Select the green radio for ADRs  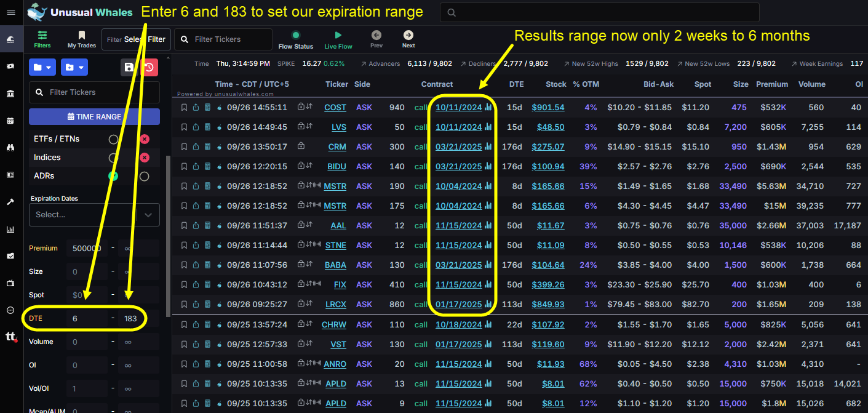[x=113, y=176]
